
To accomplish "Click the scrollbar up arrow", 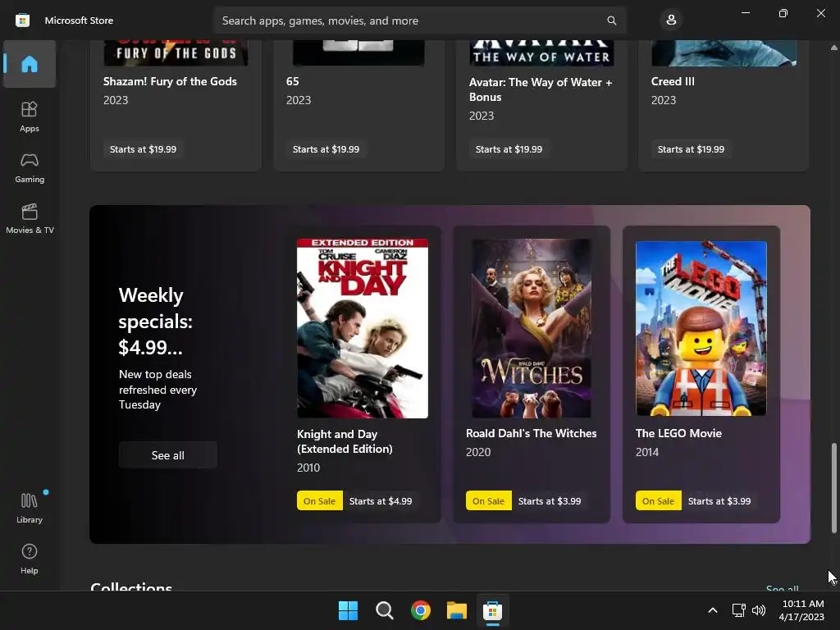I will pyautogui.click(x=833, y=48).
